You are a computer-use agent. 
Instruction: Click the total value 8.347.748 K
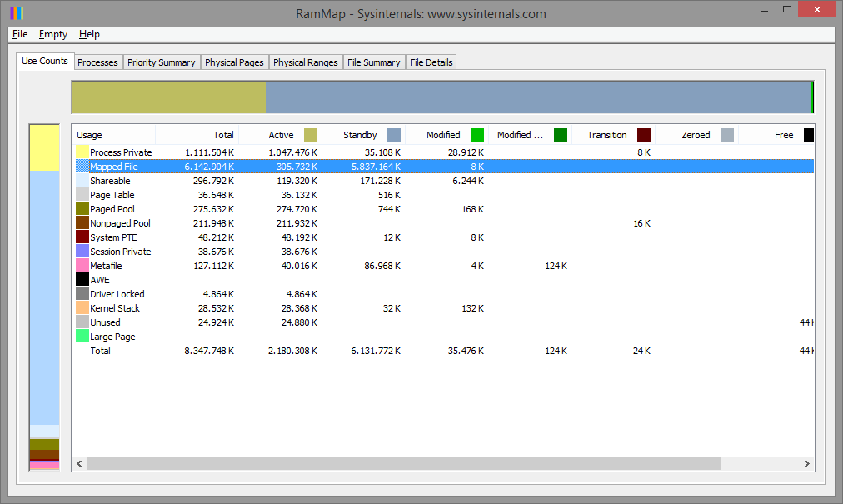click(x=209, y=351)
